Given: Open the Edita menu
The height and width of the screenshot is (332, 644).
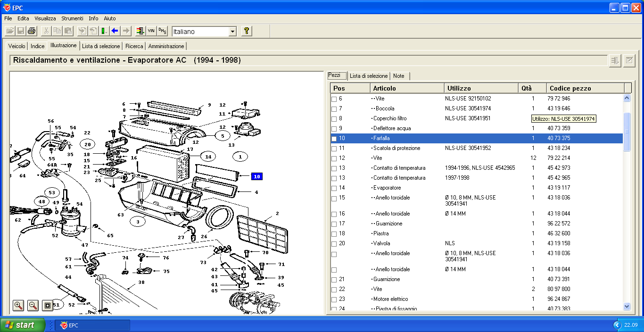Looking at the screenshot, I should [23, 18].
